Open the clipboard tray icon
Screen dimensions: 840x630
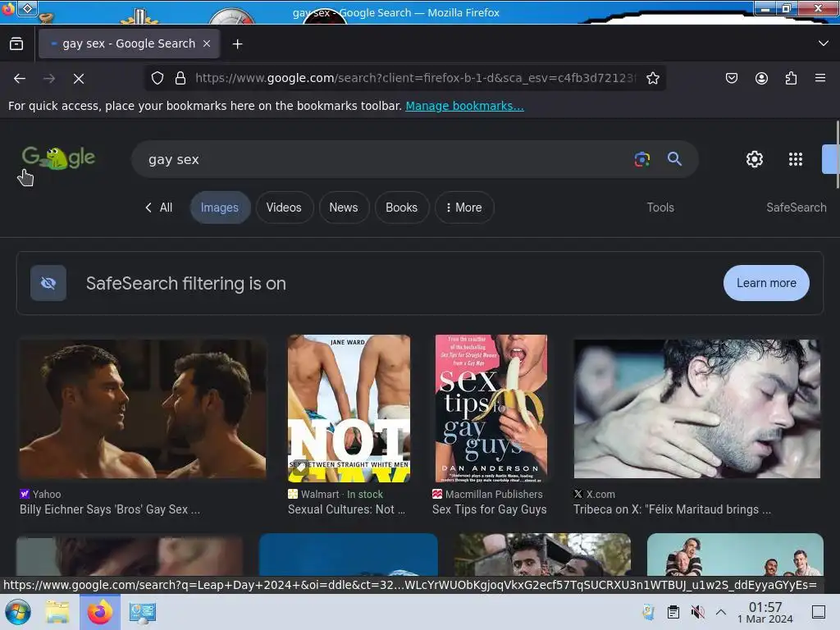pyautogui.click(x=673, y=612)
